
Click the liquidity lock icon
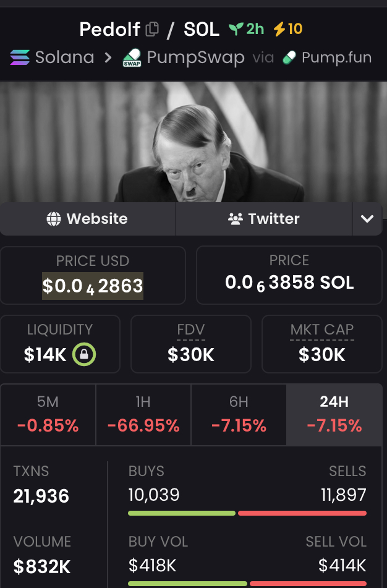pyautogui.click(x=84, y=354)
